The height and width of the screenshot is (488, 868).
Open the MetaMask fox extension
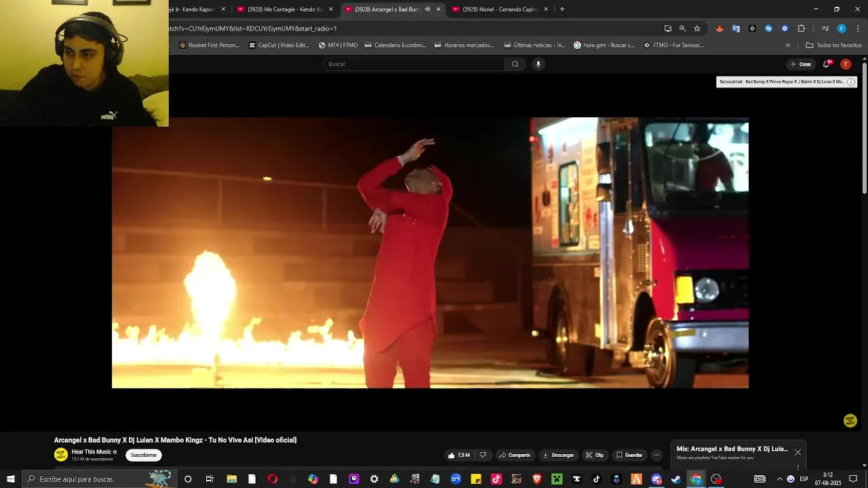click(x=719, y=28)
